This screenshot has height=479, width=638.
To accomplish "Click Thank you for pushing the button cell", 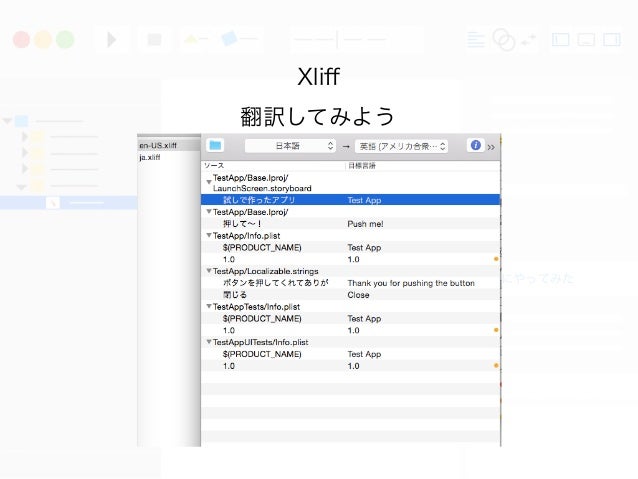I will coord(411,283).
